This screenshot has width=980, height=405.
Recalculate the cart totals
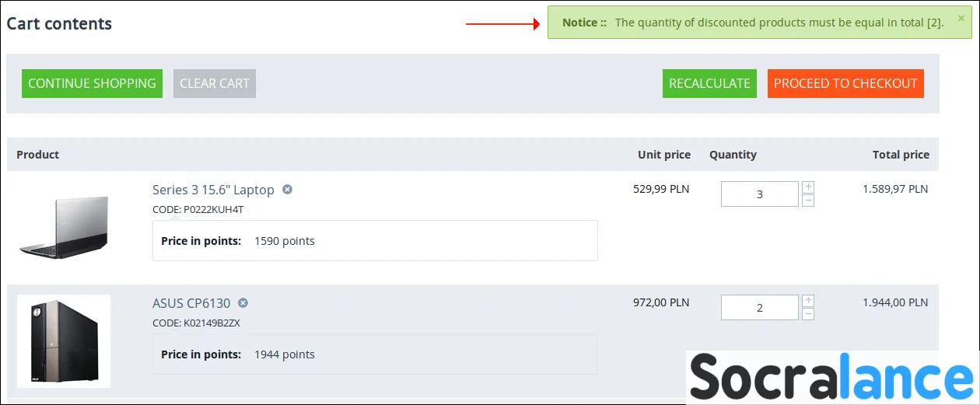tap(709, 83)
